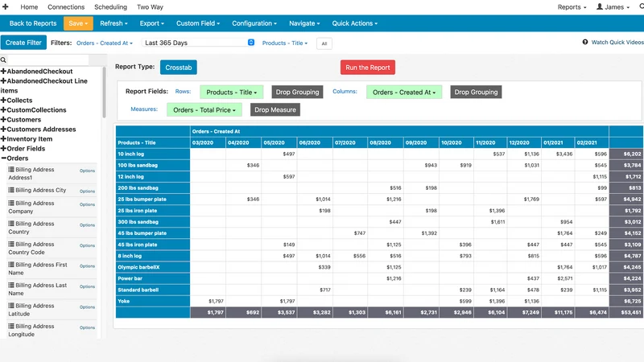The height and width of the screenshot is (362, 644).
Task: Open the Custom Field menu
Action: tap(198, 23)
